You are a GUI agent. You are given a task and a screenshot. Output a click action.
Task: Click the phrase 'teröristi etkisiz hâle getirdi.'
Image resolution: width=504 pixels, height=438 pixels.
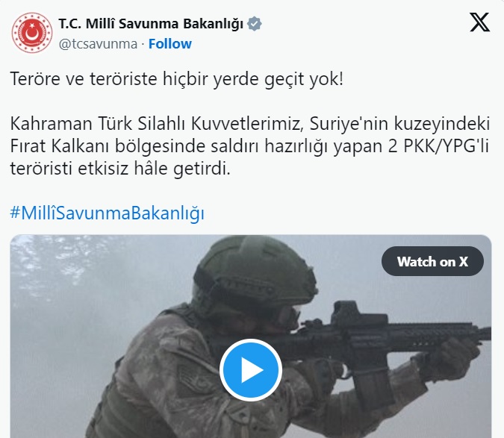[120, 169]
